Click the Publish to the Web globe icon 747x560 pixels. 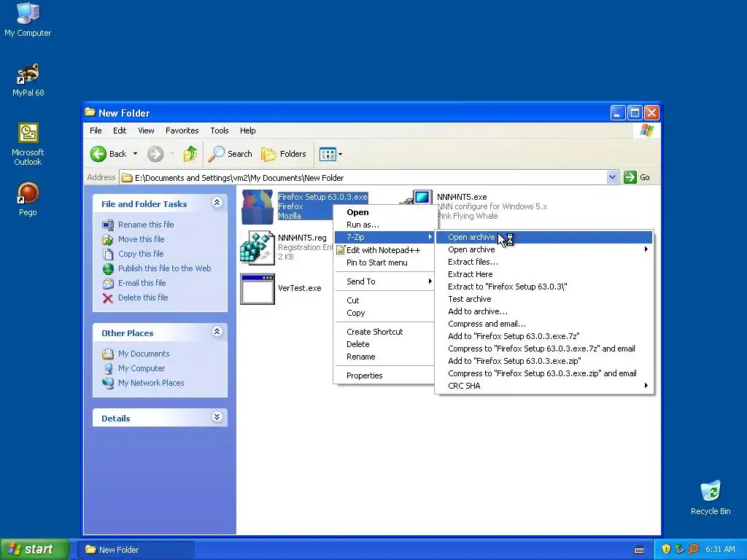(x=108, y=268)
